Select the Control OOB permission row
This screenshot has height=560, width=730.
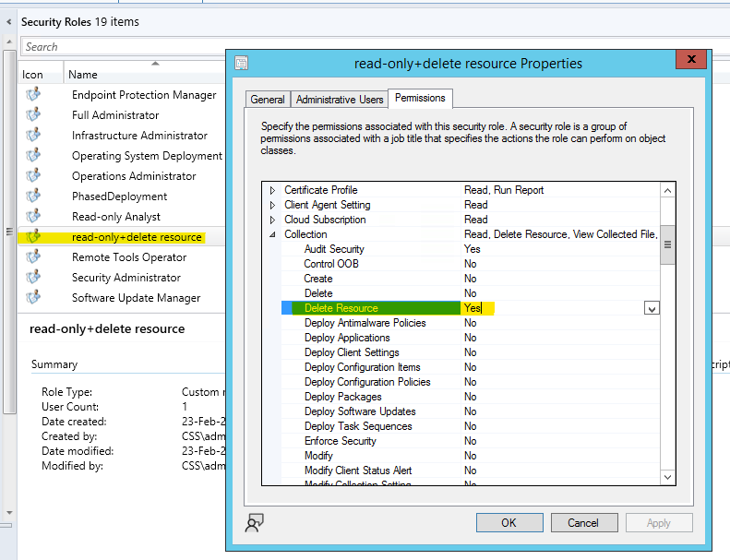[471, 264]
